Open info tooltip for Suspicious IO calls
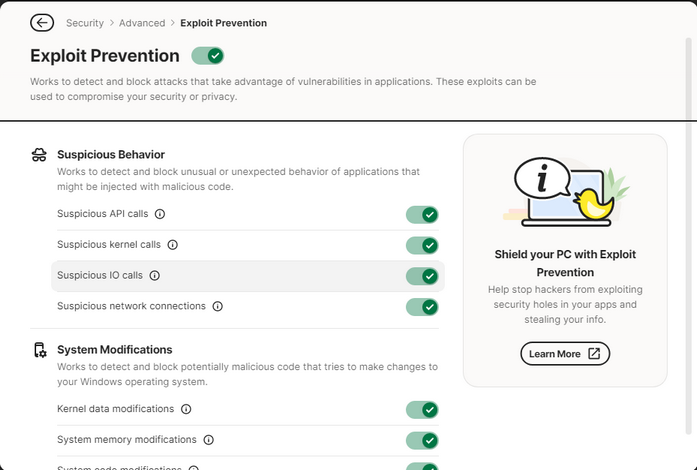 coord(155,275)
